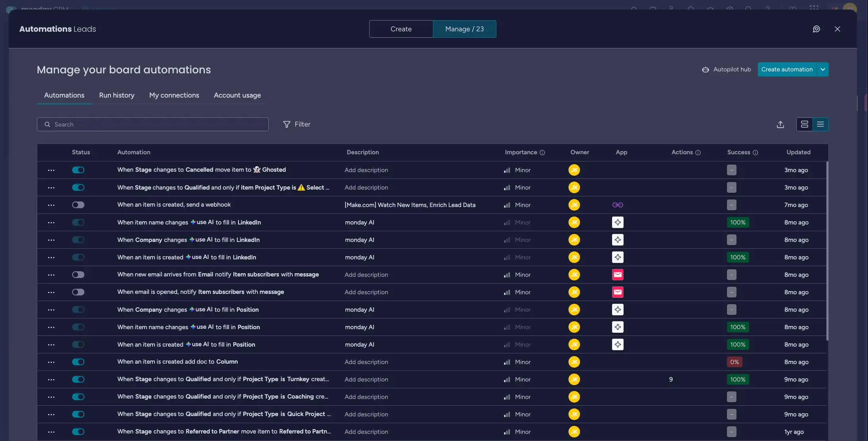The width and height of the screenshot is (868, 441).
Task: Expand the Create automation dropdown arrow
Action: click(x=822, y=69)
